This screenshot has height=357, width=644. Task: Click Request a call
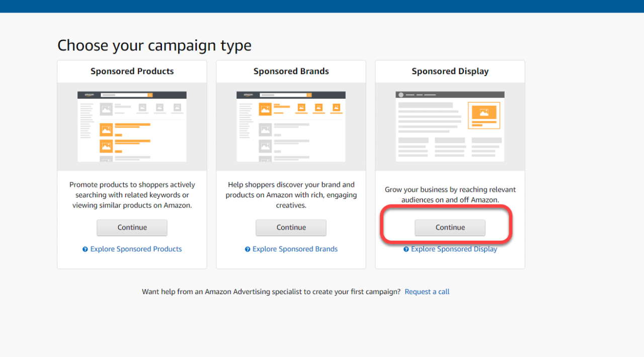point(427,292)
